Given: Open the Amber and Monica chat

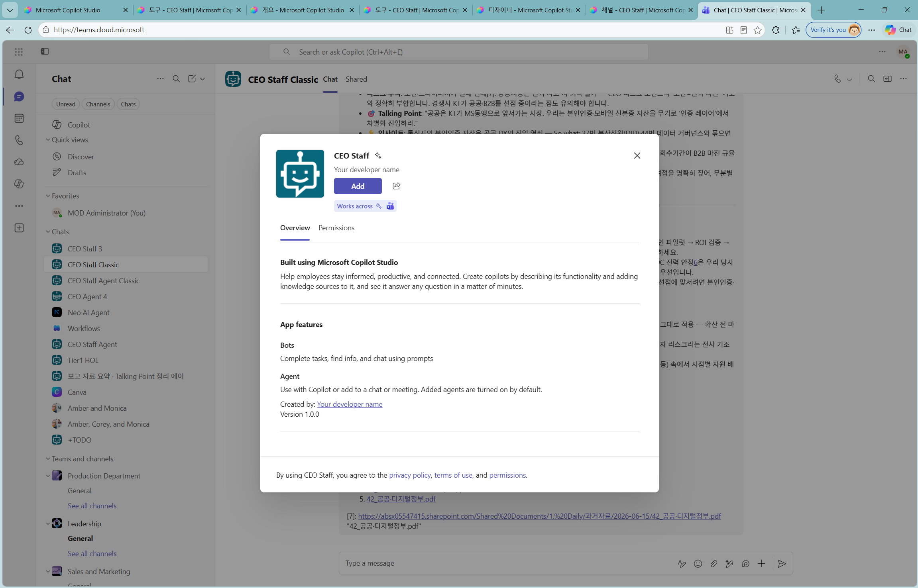Looking at the screenshot, I should 126,408.
